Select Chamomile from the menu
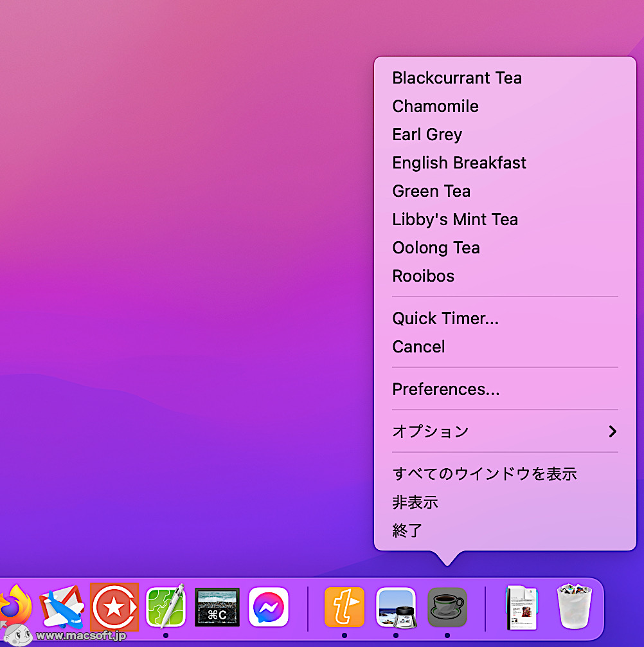This screenshot has width=644, height=647. (x=505, y=107)
